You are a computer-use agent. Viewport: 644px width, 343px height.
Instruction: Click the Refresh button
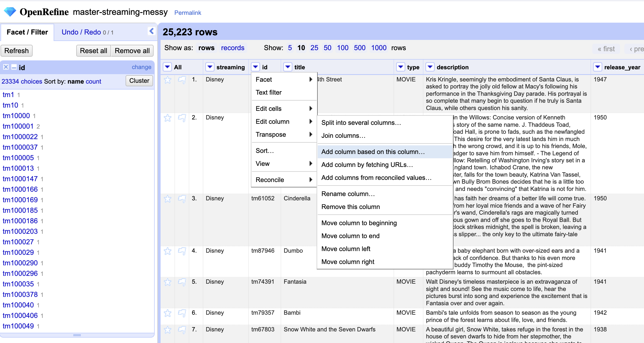click(16, 51)
